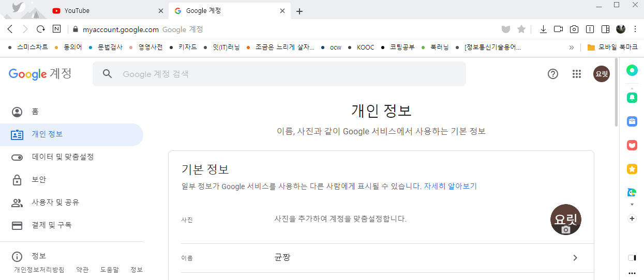Open the green bell notifications sidebar icon
The image size is (644, 280).
[632, 97]
